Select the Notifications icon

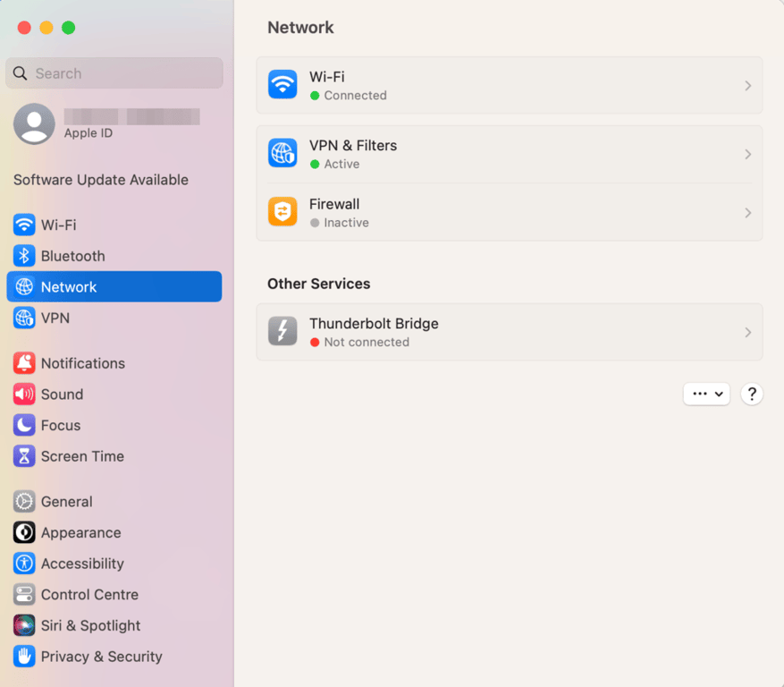tap(22, 363)
